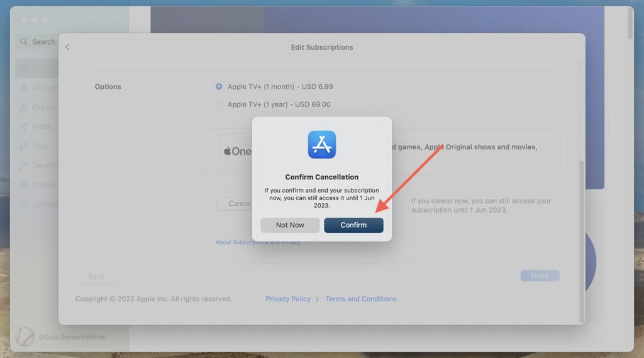Go back using the chevron in Edit Subscriptions
The image size is (644, 358).
pos(67,47)
